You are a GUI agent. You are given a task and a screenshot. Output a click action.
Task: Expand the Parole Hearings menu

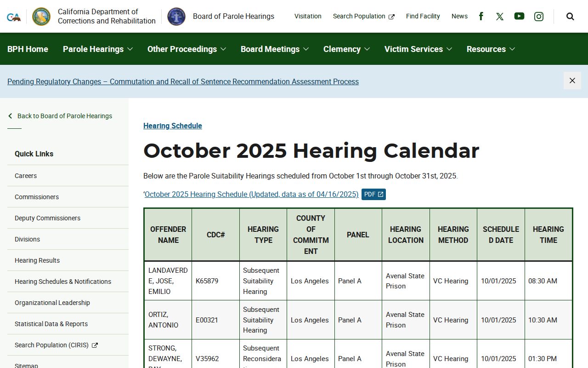click(x=97, y=49)
